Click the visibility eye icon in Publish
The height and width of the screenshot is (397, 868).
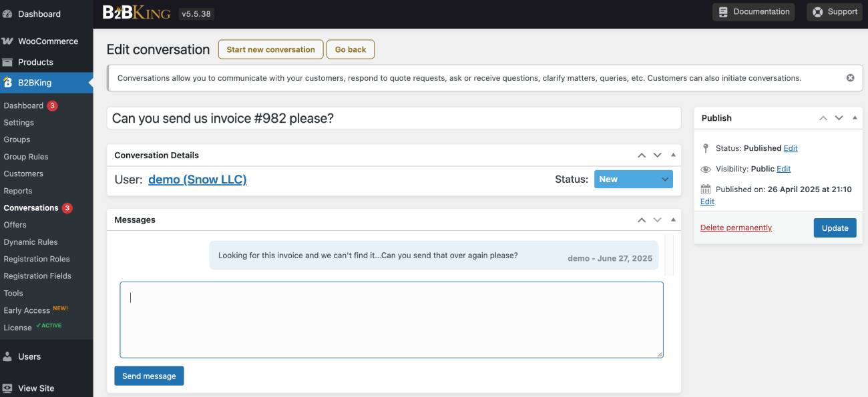coord(706,169)
